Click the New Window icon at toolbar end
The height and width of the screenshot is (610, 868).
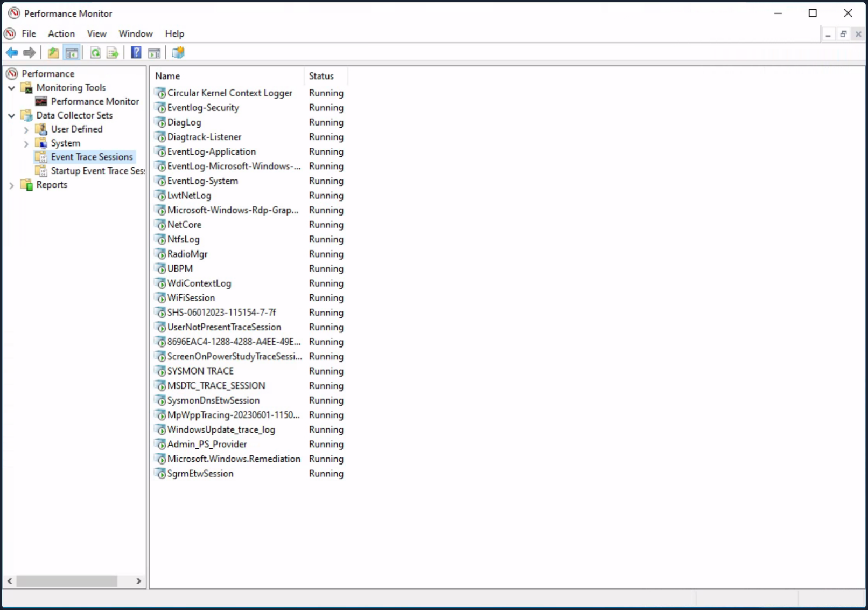[178, 52]
